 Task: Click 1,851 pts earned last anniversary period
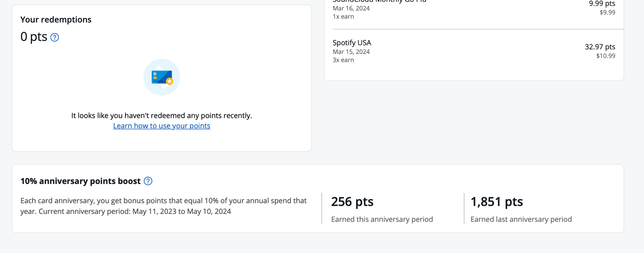pos(496,202)
